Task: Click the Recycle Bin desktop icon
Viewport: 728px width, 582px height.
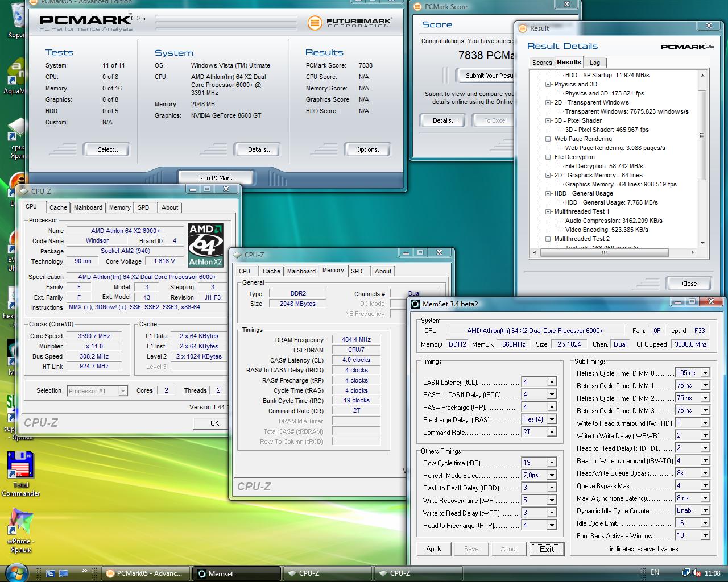Action: click(x=17, y=20)
